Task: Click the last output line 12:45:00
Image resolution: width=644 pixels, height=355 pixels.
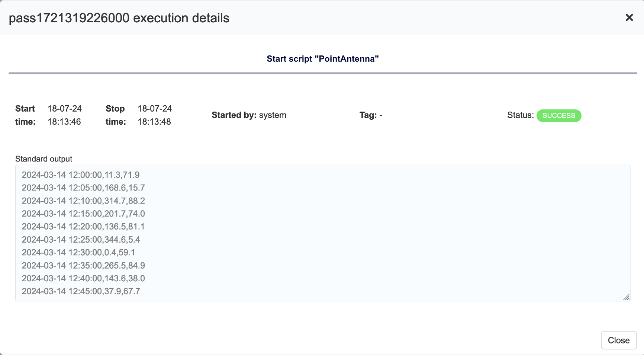Action: (81, 291)
